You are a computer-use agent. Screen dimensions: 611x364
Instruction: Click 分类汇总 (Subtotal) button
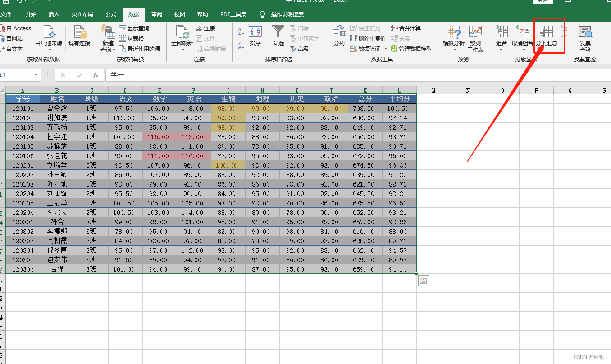click(546, 36)
